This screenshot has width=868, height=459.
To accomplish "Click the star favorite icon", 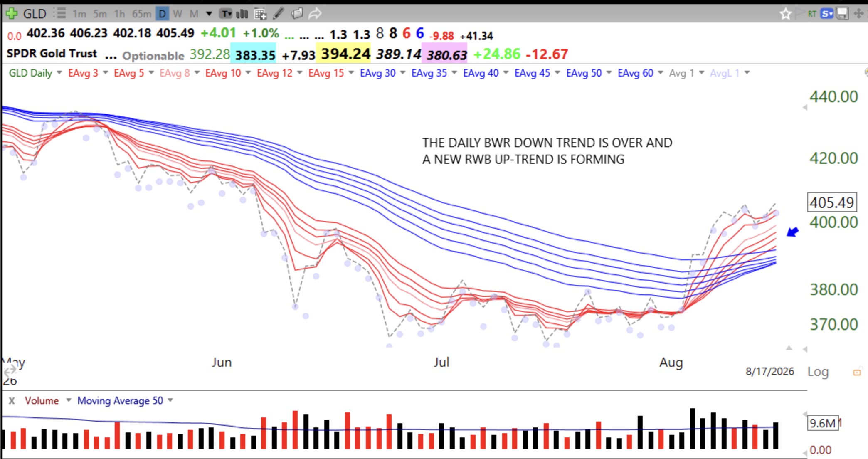I will coord(785,14).
